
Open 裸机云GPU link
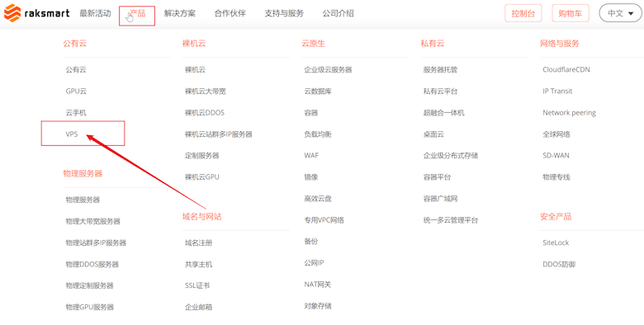point(202,177)
